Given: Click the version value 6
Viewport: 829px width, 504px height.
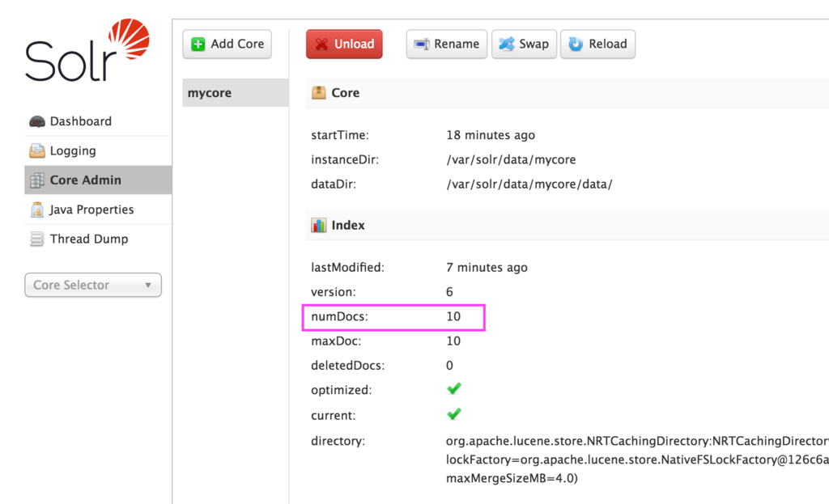Looking at the screenshot, I should pyautogui.click(x=449, y=292).
